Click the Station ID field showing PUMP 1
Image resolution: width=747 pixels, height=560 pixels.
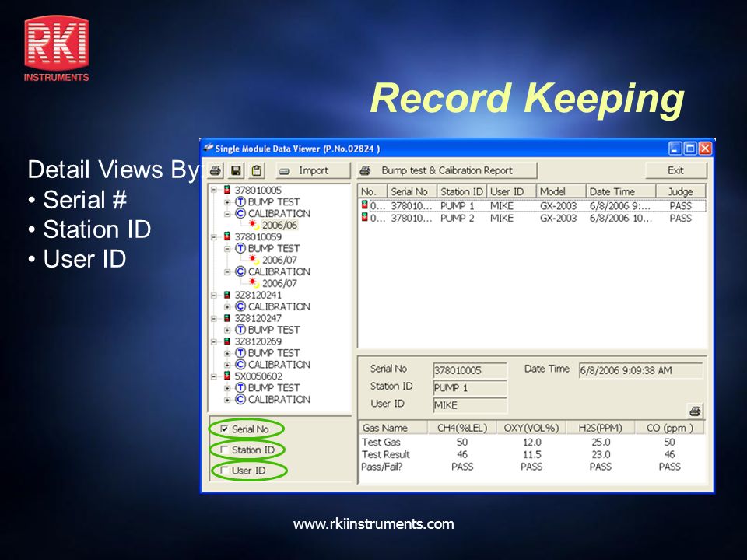470,387
